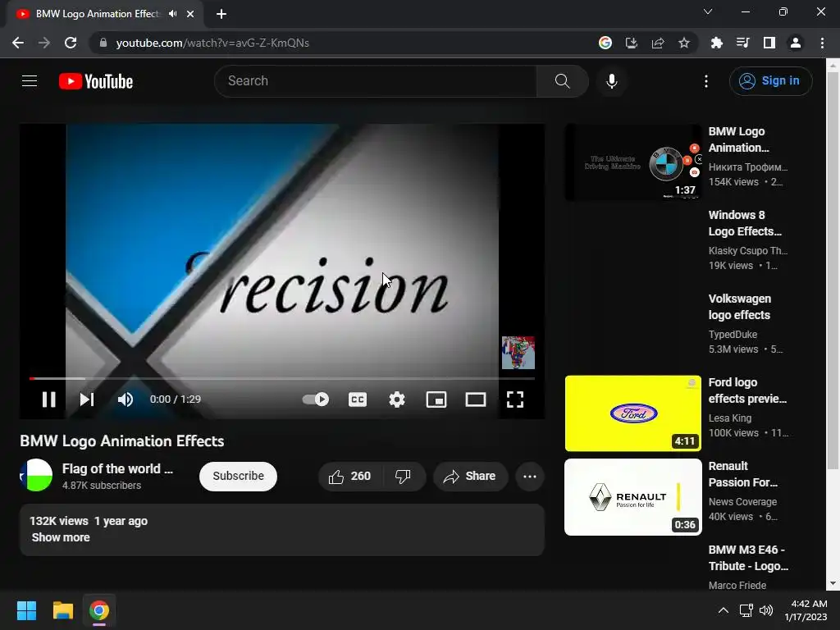Open the YouTube guide menu

pyautogui.click(x=30, y=81)
